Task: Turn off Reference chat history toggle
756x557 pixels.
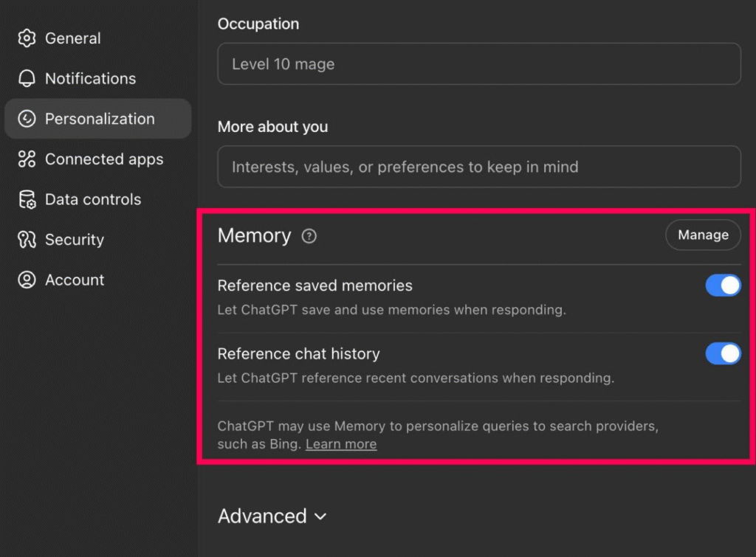Action: pos(723,353)
